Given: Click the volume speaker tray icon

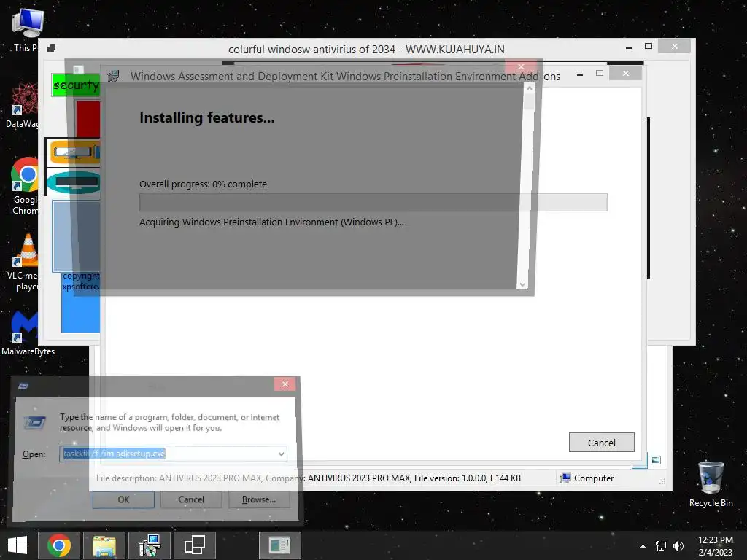Looking at the screenshot, I should click(x=678, y=546).
